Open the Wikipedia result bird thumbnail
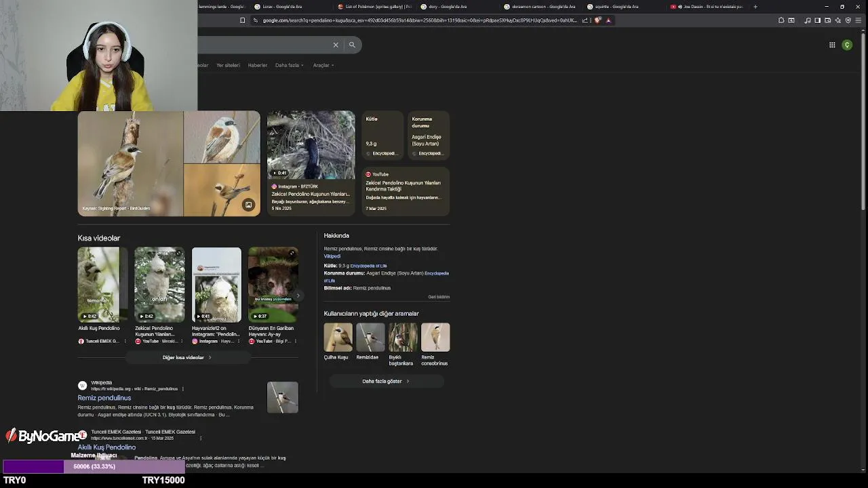This screenshot has width=868, height=488. [x=283, y=397]
